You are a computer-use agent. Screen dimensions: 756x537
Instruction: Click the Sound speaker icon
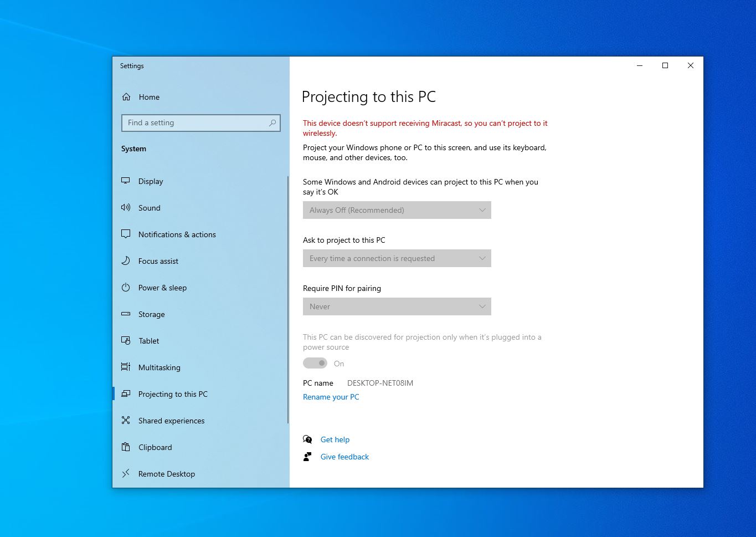tap(126, 208)
